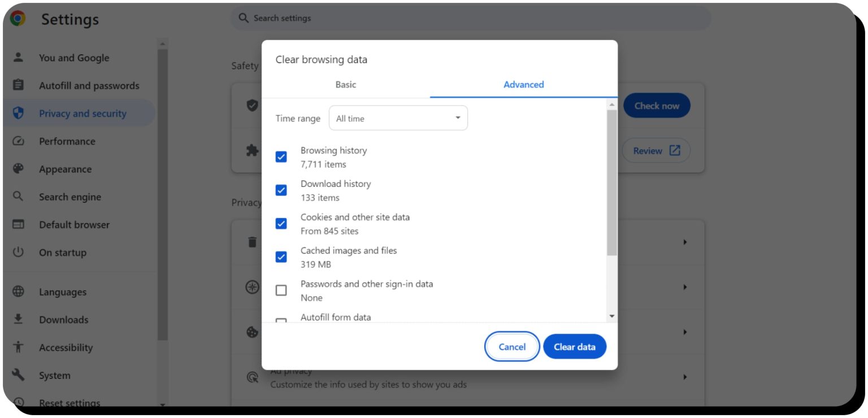
Task: Click the Accessibility figure icon
Action: (x=18, y=347)
